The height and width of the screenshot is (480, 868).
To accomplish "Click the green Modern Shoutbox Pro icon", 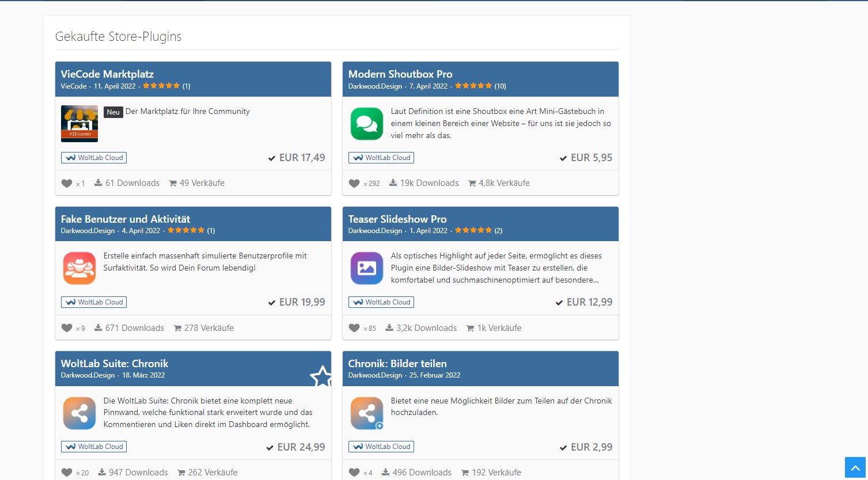I will [367, 124].
